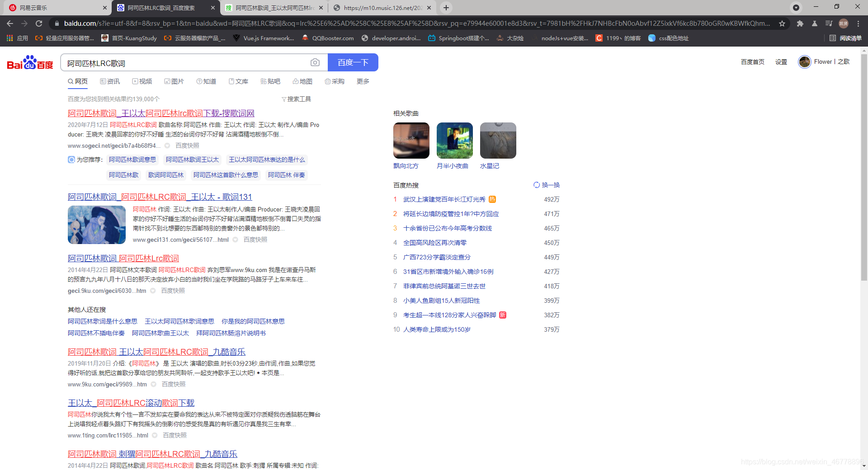Select the 文库 search category
This screenshot has width=868, height=470.
point(238,81)
